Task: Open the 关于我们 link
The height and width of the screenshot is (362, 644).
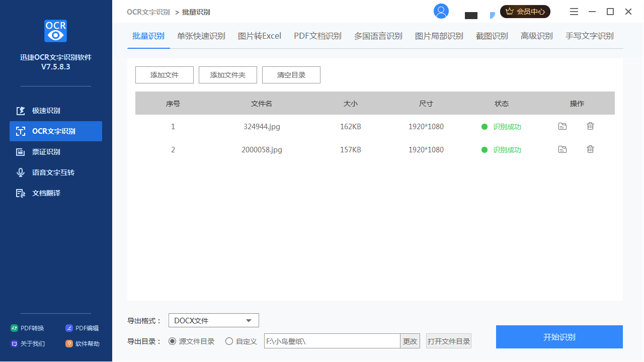Action: [x=28, y=344]
